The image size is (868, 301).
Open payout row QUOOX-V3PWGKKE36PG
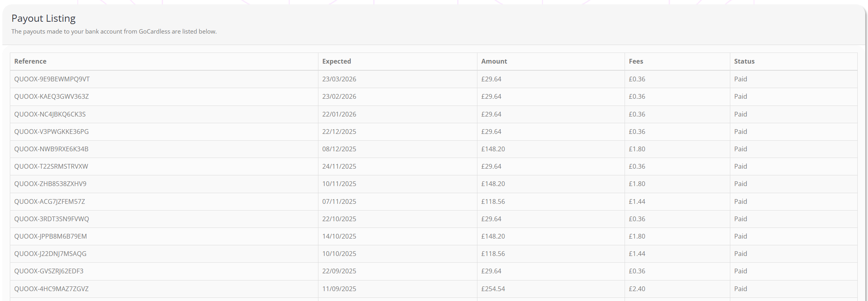(x=51, y=132)
